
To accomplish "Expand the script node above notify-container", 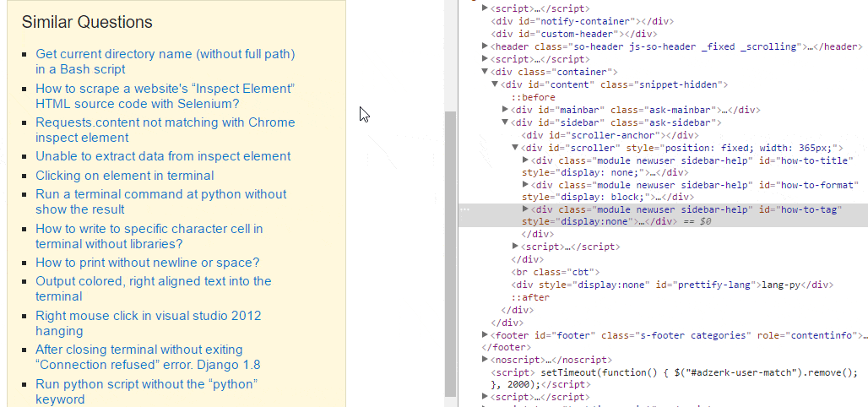I will (486, 8).
